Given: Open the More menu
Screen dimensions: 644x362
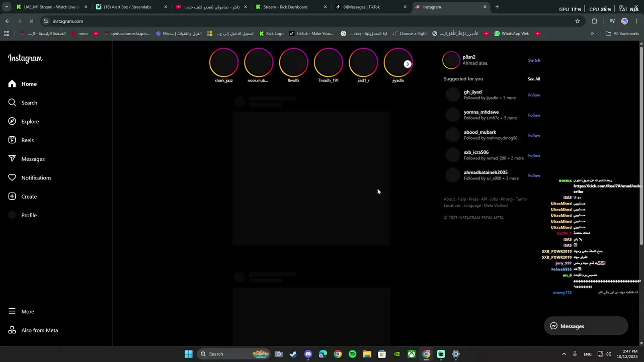Looking at the screenshot, I should 21,312.
